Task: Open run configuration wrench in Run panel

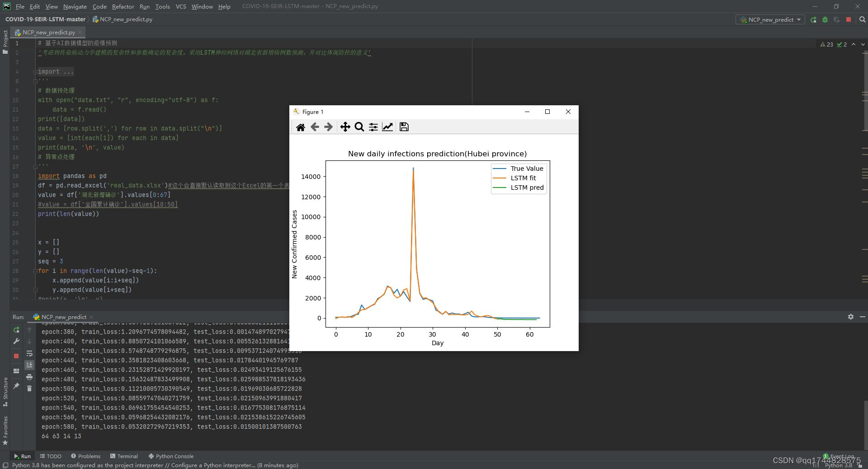Action: click(x=16, y=341)
